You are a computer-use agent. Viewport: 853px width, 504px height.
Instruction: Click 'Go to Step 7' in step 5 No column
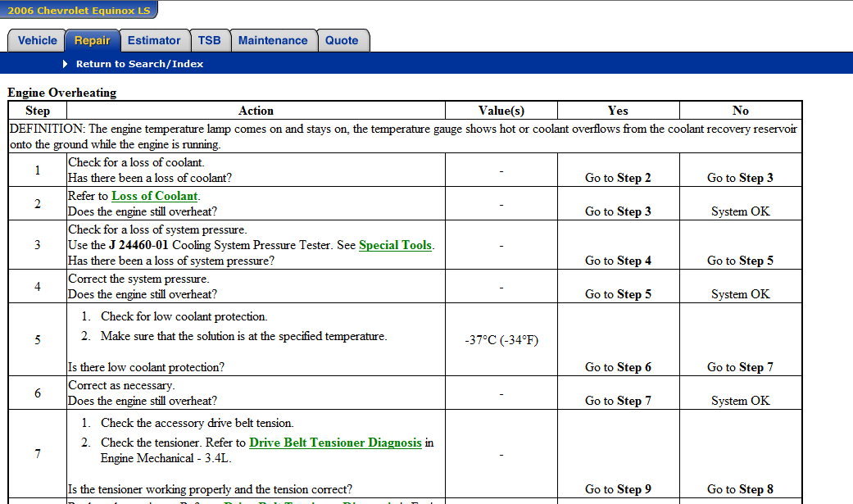click(741, 367)
